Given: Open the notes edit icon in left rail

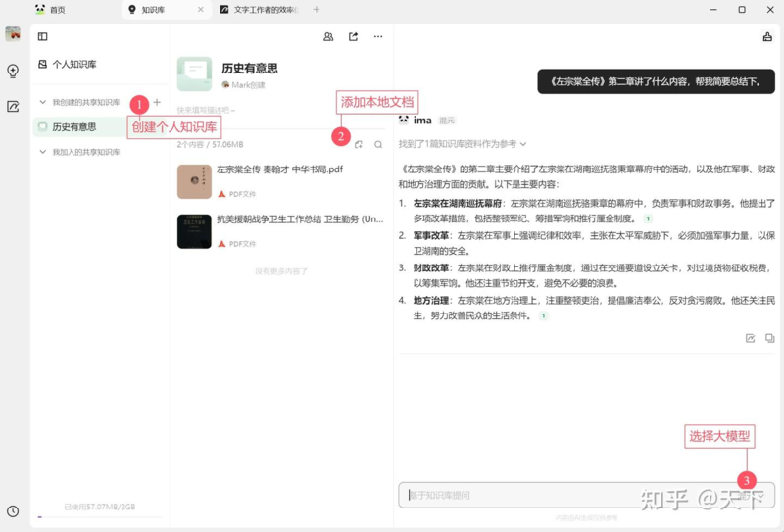Looking at the screenshot, I should click(x=13, y=107).
